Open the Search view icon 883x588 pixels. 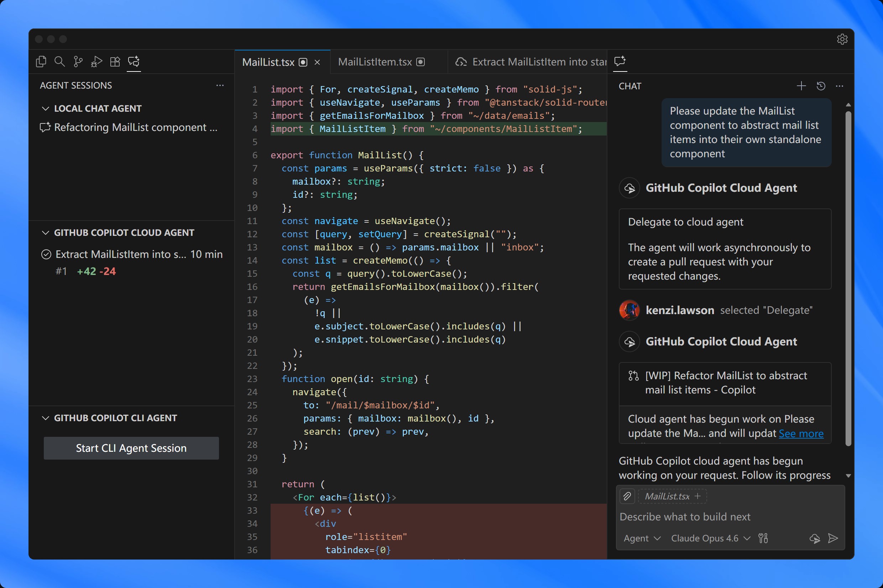click(x=59, y=62)
